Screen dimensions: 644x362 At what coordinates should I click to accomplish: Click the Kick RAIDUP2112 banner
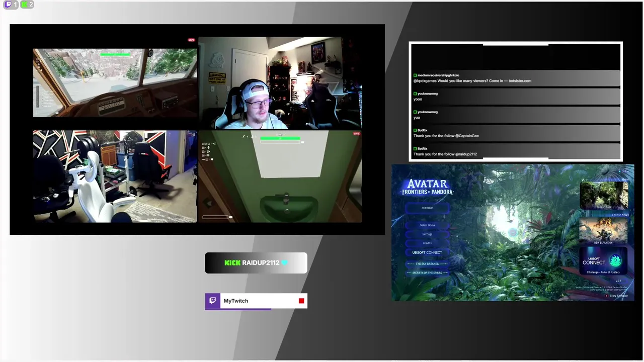pyautogui.click(x=256, y=263)
